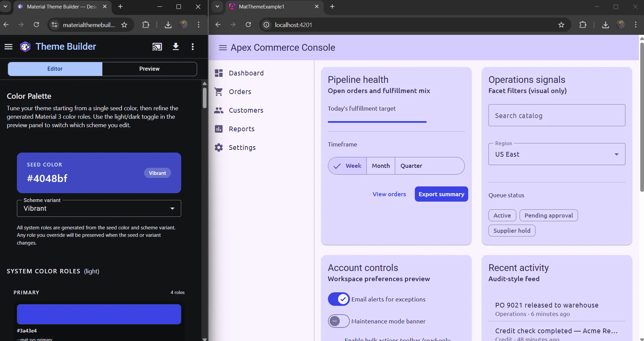Screen dimensions: 644x341
Task: Select the Material Theme Builder browser tab
Action: coord(63,6)
